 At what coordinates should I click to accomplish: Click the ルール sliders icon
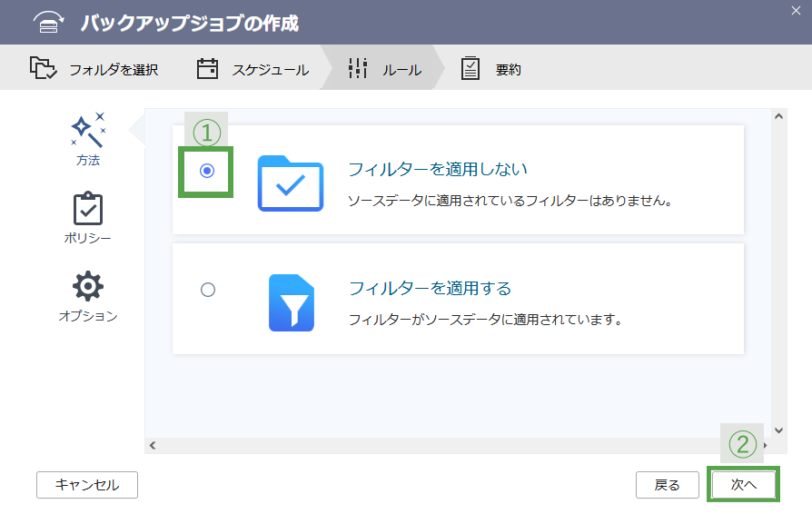[358, 68]
